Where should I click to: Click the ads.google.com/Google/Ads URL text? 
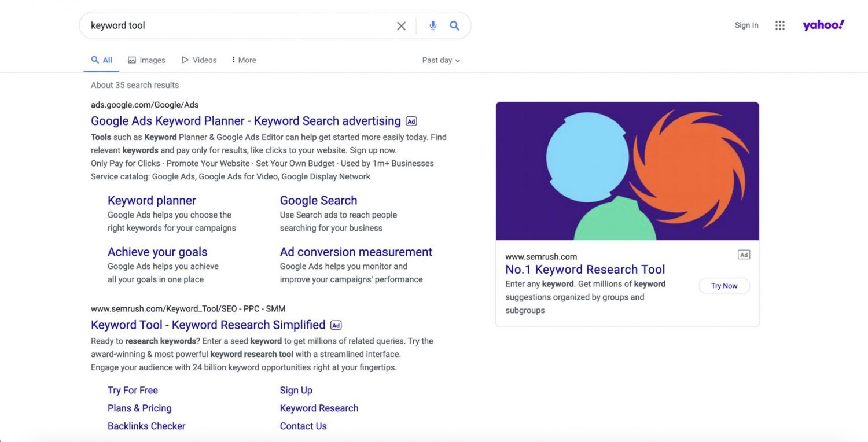pos(145,105)
